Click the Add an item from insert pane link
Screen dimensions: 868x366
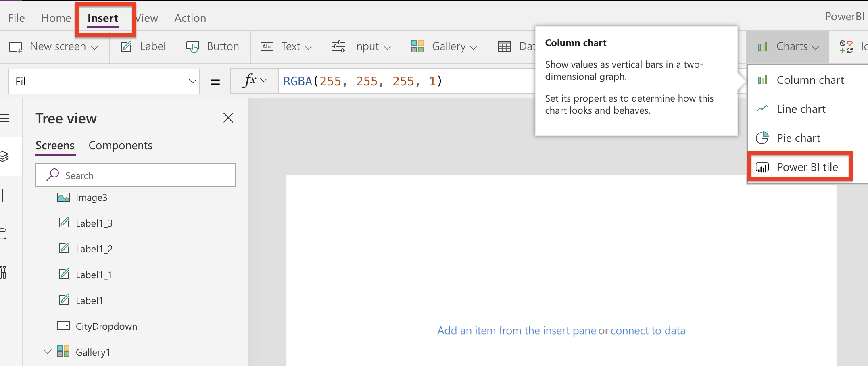tap(517, 331)
